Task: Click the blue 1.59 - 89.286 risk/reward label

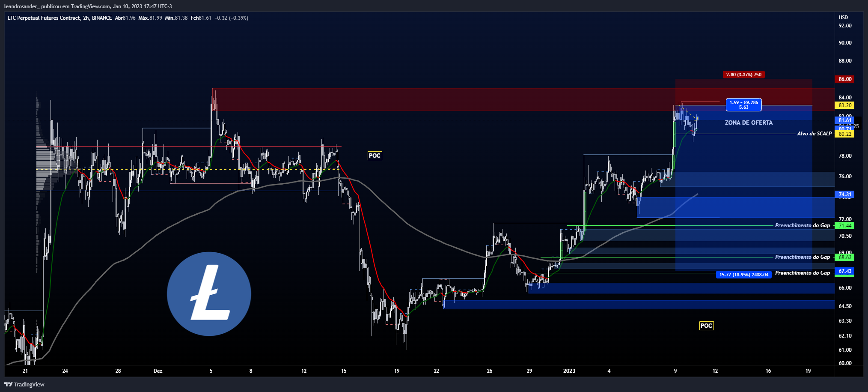Action: (x=744, y=105)
